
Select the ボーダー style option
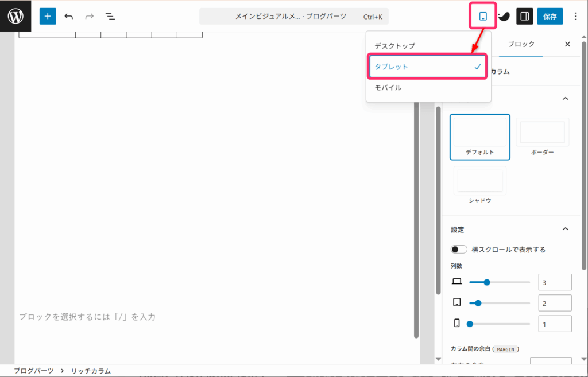(x=542, y=137)
